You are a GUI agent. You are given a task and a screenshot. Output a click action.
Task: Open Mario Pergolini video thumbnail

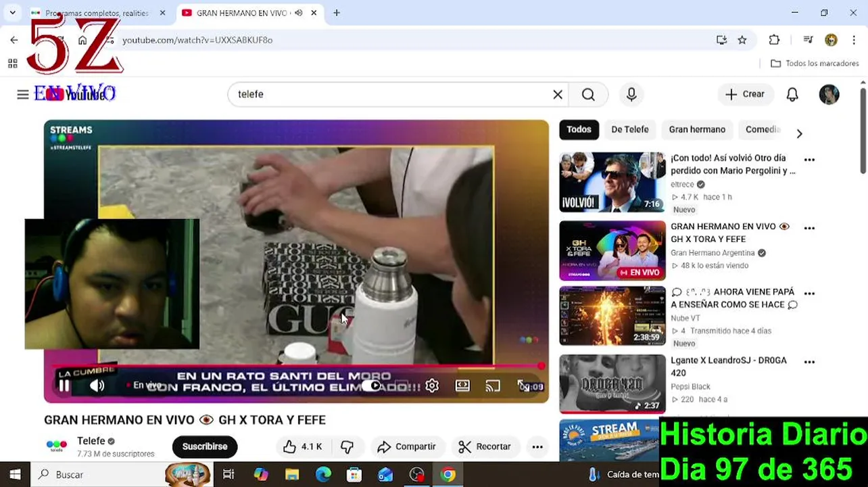(x=612, y=182)
